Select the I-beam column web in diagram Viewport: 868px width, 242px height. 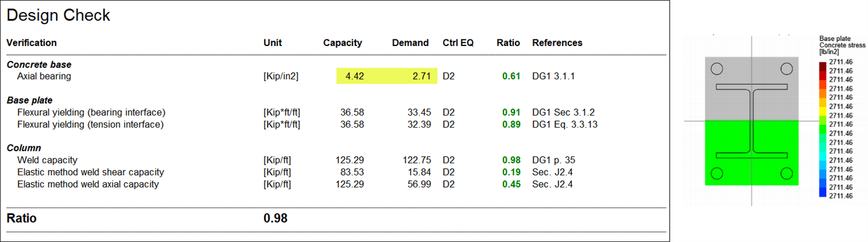pyautogui.click(x=751, y=121)
